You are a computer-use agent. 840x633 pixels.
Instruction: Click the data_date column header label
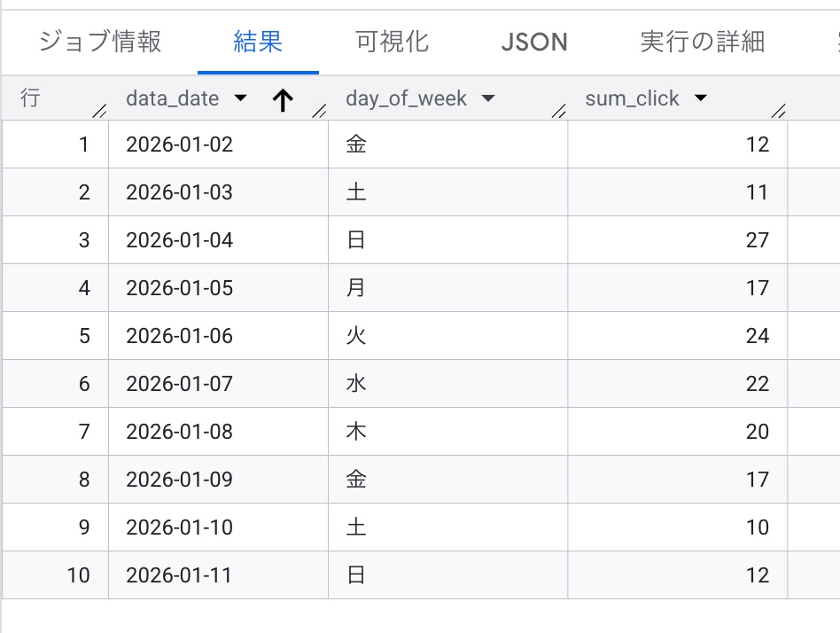pyautogui.click(x=172, y=98)
